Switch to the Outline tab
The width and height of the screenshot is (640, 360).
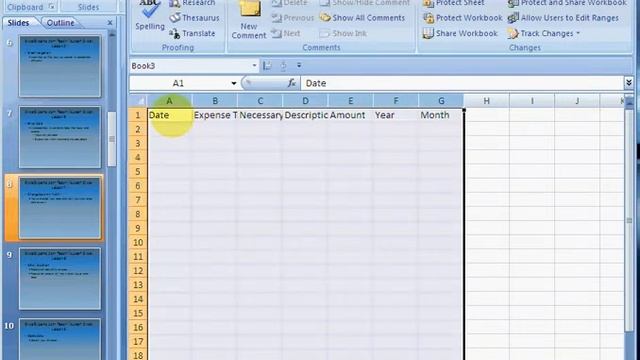click(x=60, y=23)
